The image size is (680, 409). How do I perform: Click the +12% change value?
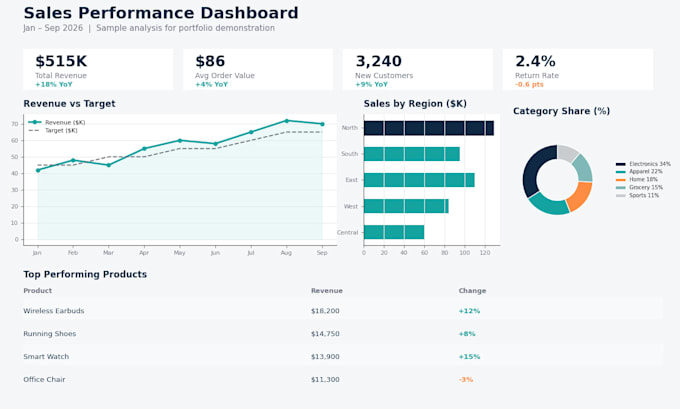click(469, 311)
